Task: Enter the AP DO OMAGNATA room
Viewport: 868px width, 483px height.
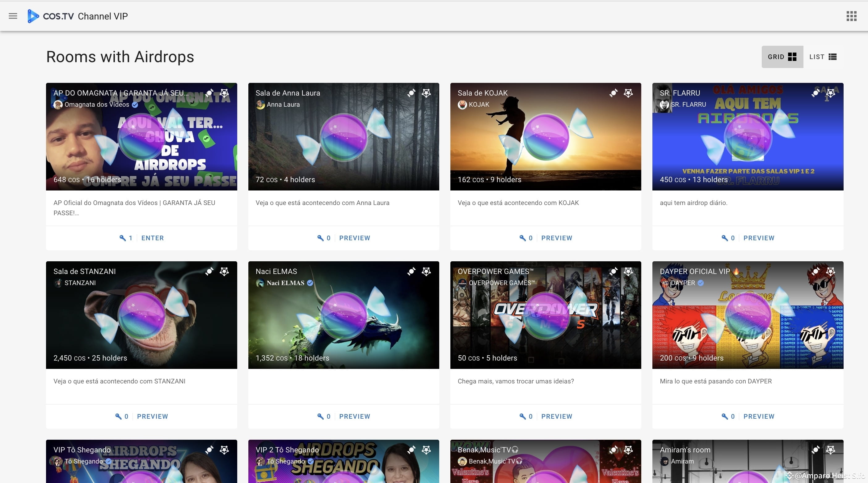Action: click(152, 238)
